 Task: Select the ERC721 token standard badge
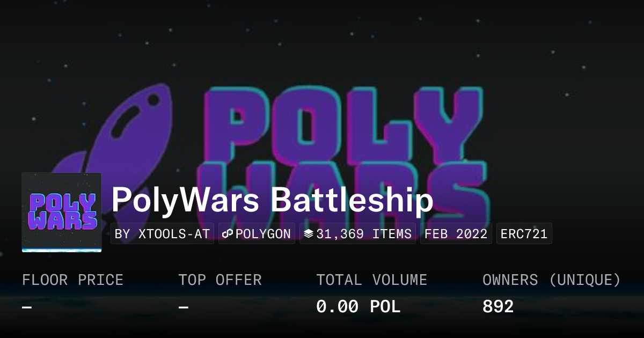click(x=524, y=234)
